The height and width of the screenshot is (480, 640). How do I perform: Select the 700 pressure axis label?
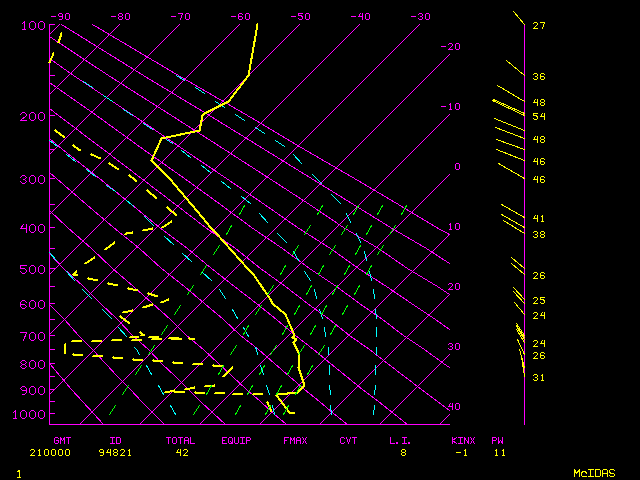tap(33, 338)
